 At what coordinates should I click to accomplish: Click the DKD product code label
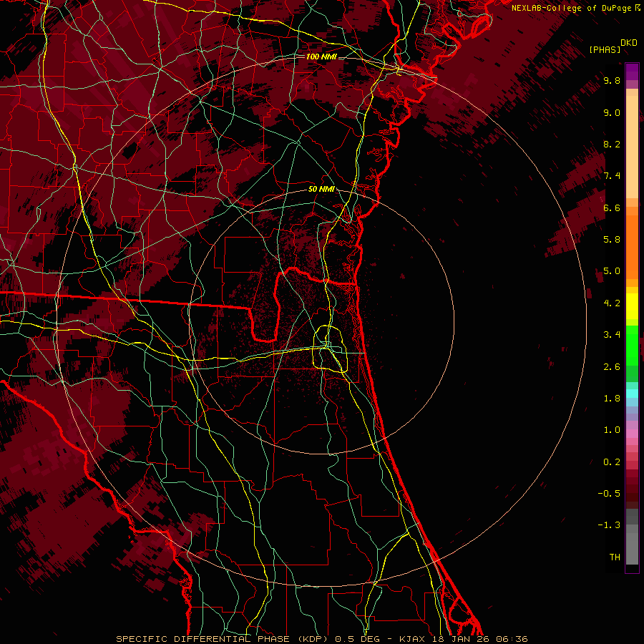coord(628,43)
